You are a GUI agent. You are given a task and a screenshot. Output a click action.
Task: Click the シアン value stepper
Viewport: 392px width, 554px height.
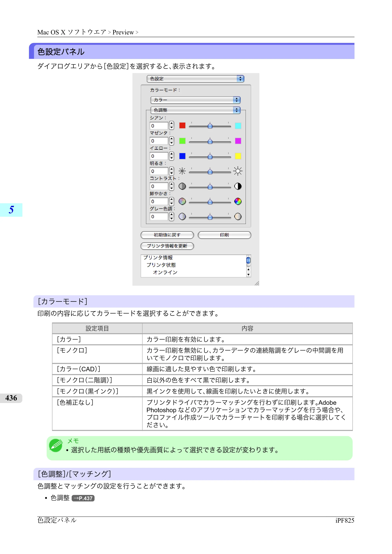(171, 126)
